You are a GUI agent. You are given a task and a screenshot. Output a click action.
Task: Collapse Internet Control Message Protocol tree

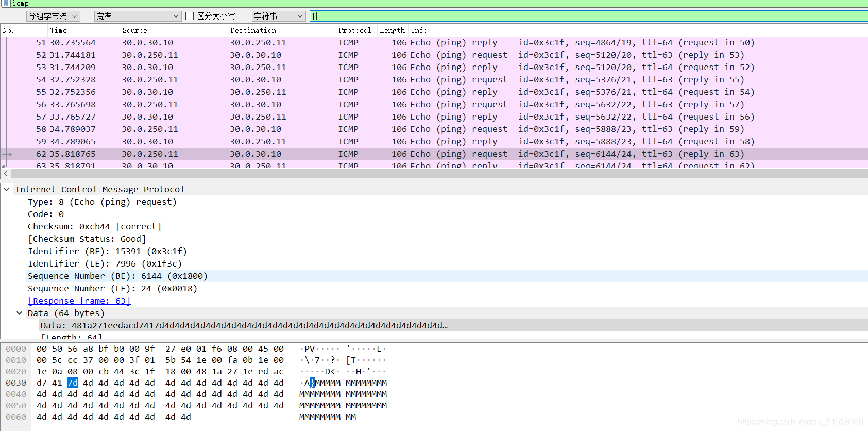6,189
